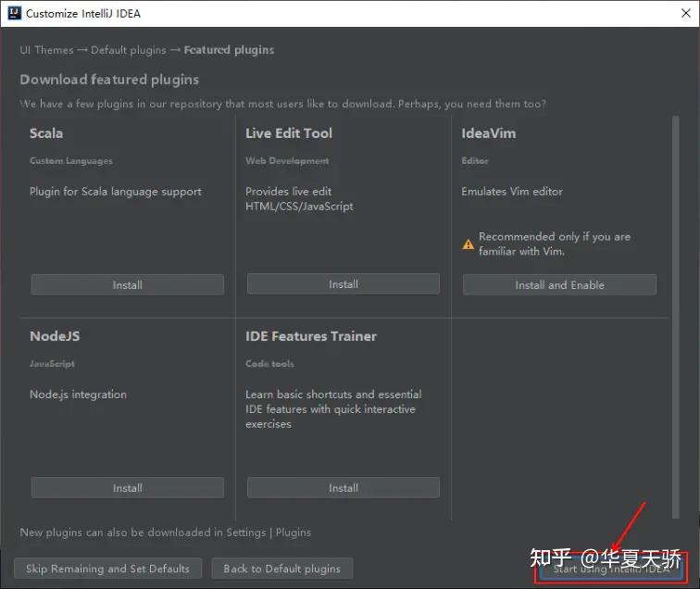Click the vertical scrollbar of plugin list
The image size is (700, 589).
[x=675, y=317]
